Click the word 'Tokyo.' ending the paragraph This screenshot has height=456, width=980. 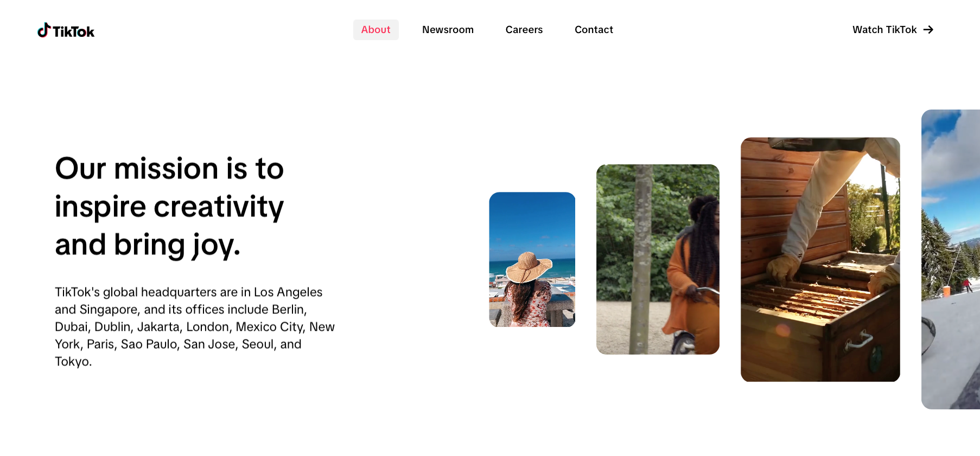(x=73, y=362)
